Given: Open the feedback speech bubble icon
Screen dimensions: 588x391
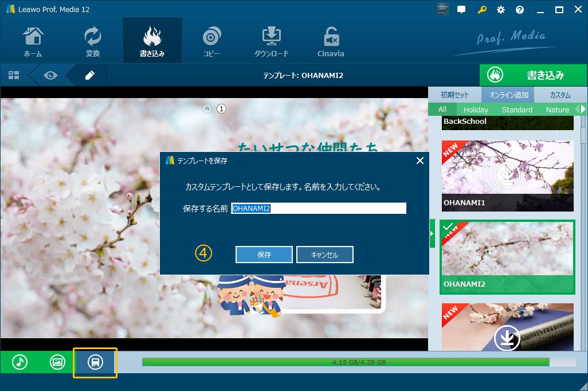Looking at the screenshot, I should click(x=461, y=10).
